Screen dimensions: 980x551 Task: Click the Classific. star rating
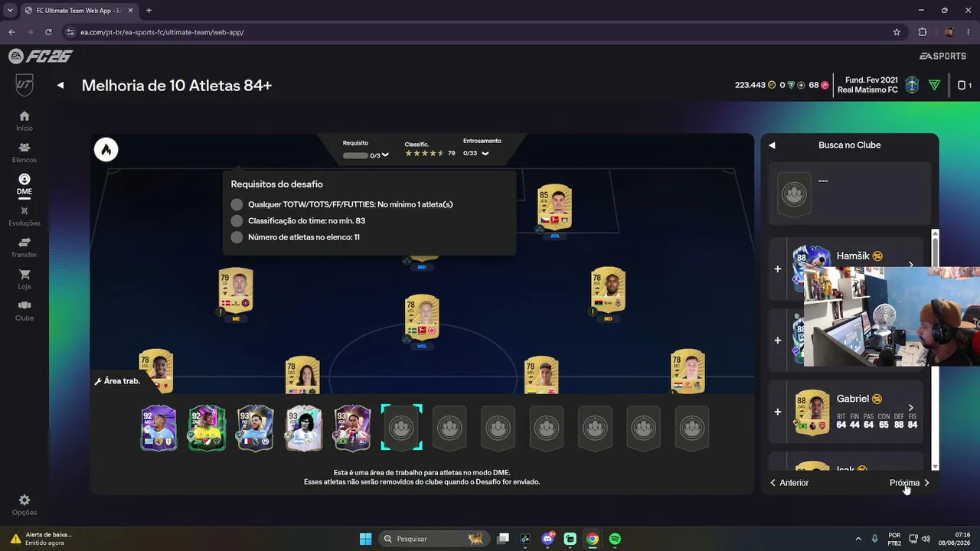[x=425, y=153]
